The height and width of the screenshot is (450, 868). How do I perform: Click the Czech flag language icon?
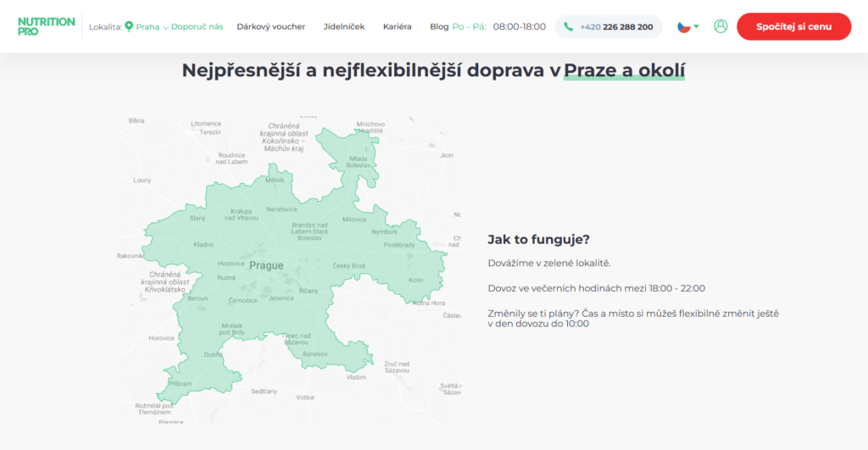click(x=684, y=26)
